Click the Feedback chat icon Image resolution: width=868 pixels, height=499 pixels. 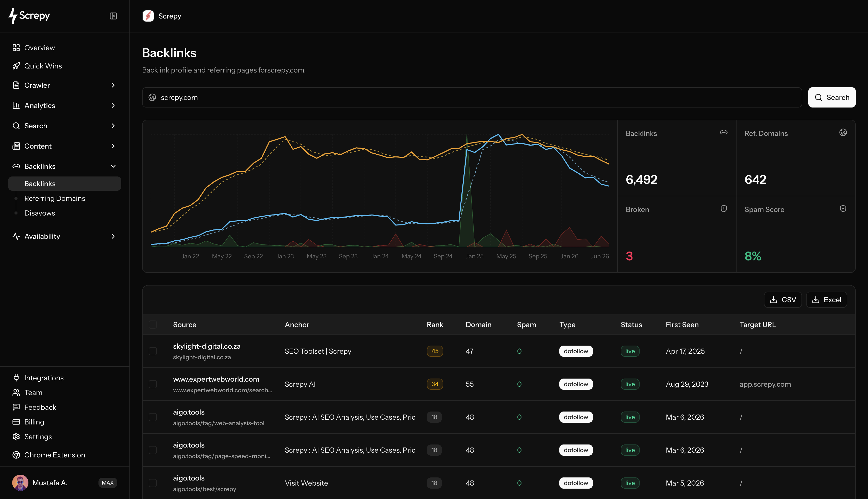pyautogui.click(x=16, y=407)
